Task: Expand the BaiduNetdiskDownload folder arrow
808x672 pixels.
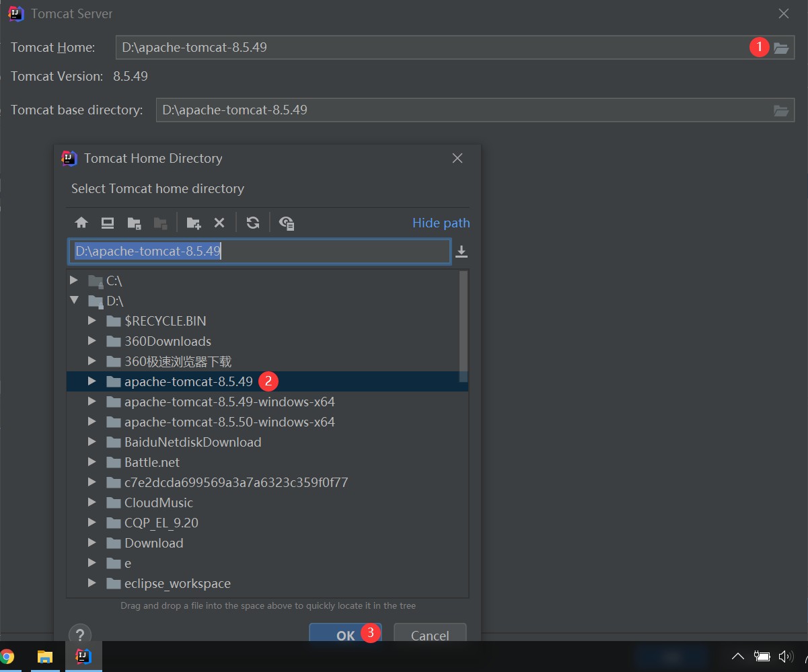Action: (x=92, y=442)
